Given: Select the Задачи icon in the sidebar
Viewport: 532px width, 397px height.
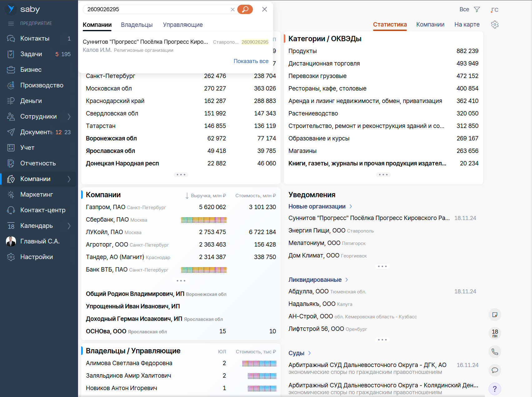Looking at the screenshot, I should pos(11,54).
